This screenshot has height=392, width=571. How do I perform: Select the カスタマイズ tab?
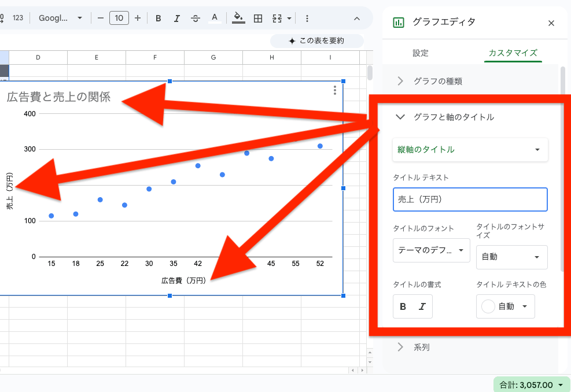[513, 53]
